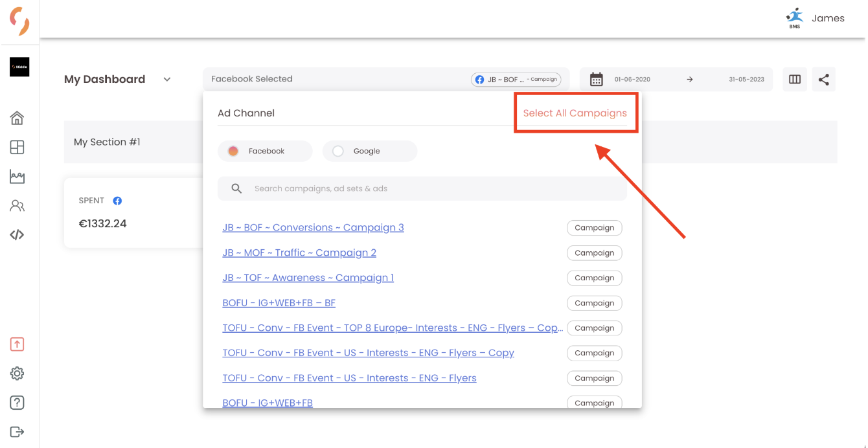Viewport: 868px width, 448px height.
Task: Open the black workspace thumbnail in sidebar
Action: click(19, 67)
